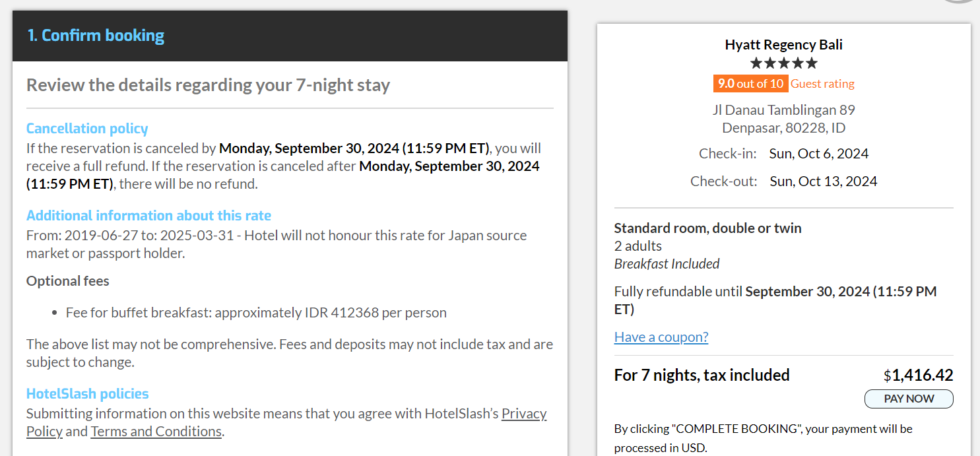The image size is (980, 456).
Task: Open the Have a coupon link
Action: [x=661, y=337]
